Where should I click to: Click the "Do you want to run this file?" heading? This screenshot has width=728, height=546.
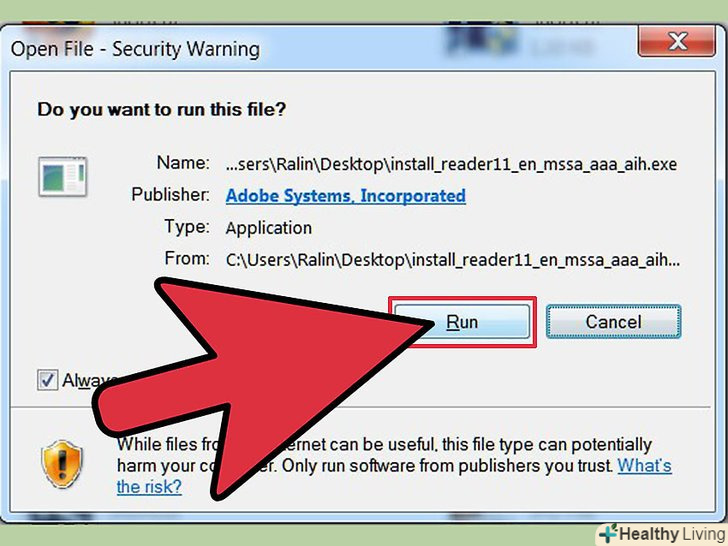162,110
